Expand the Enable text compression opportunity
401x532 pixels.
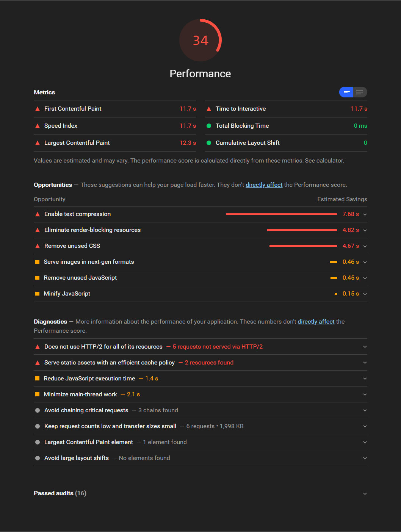point(365,214)
